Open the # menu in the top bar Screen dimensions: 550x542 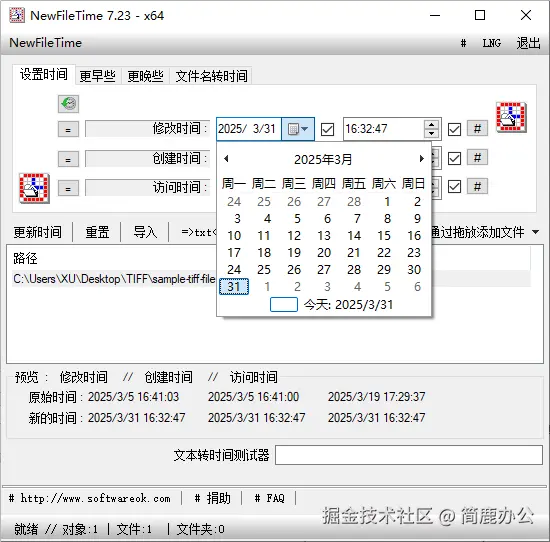coord(463,43)
